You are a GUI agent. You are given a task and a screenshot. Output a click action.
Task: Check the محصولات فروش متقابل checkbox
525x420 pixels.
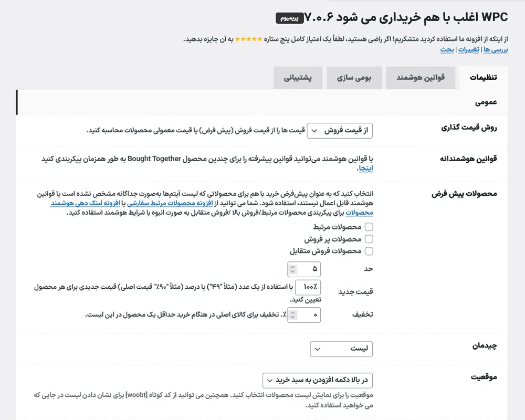[369, 251]
